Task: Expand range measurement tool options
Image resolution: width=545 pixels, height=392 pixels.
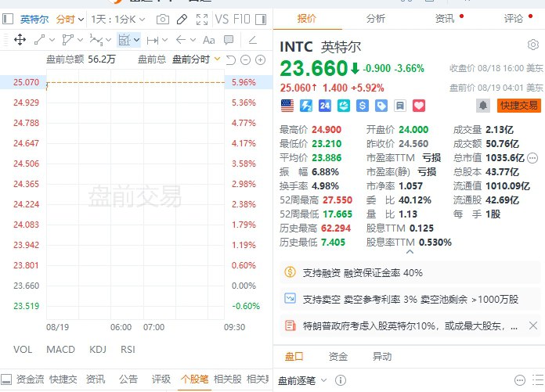Action: (x=165, y=40)
